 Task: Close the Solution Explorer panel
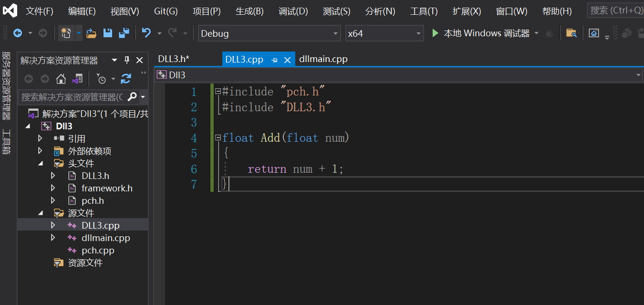[139, 60]
